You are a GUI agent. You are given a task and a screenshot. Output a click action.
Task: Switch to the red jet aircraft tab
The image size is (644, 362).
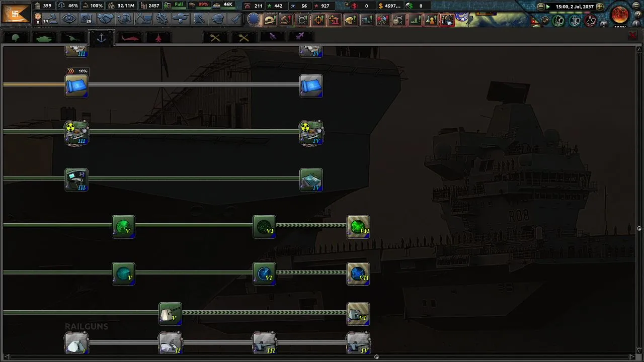[x=158, y=38]
